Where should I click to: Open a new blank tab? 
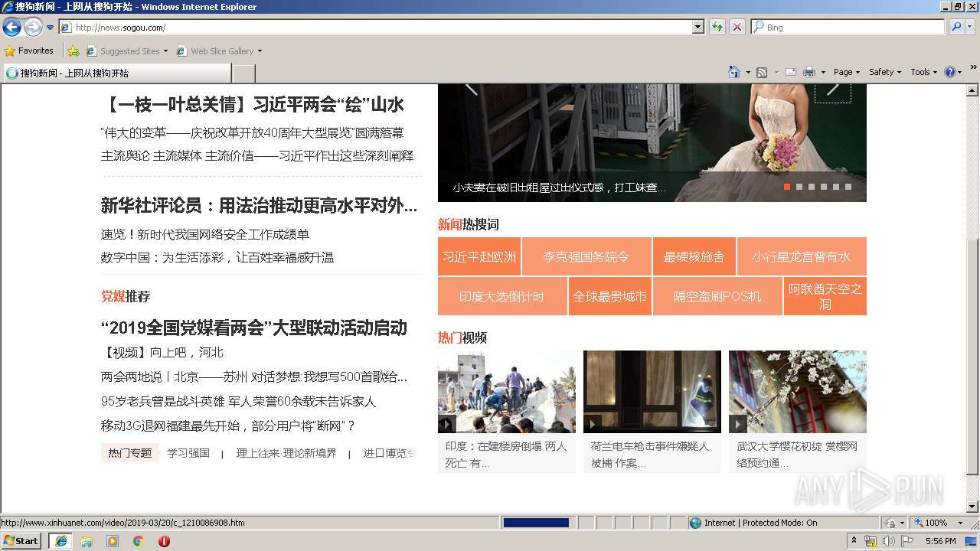click(243, 73)
